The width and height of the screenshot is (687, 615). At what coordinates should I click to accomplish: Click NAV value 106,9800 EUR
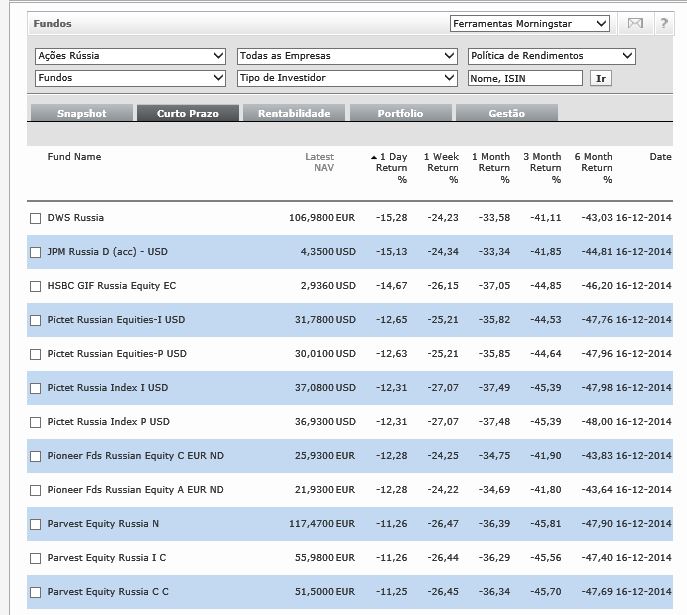point(322,218)
